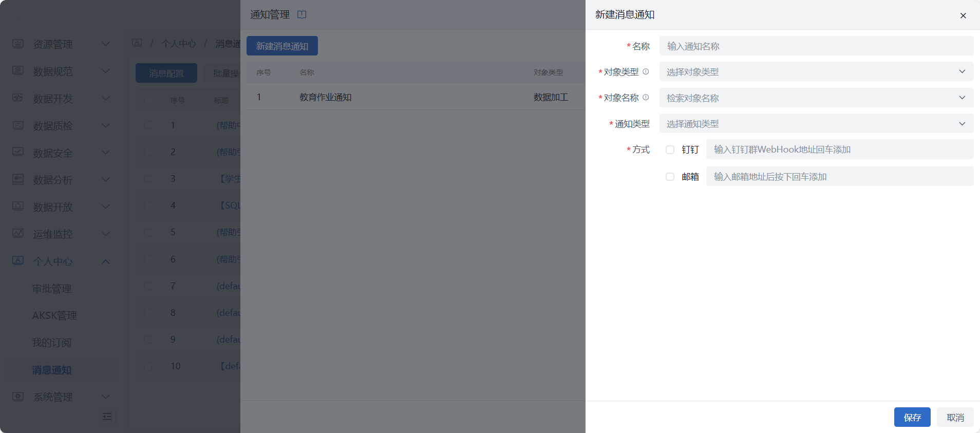Click the 数据分析 sidebar icon
This screenshot has height=433, width=980.
coord(18,180)
